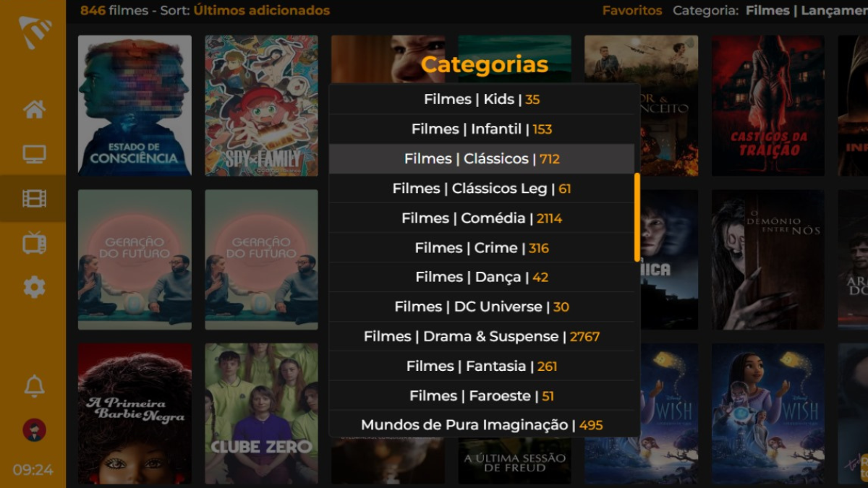Select Mundos de Pura Imaginação category
This screenshot has width=868, height=488.
(x=482, y=425)
